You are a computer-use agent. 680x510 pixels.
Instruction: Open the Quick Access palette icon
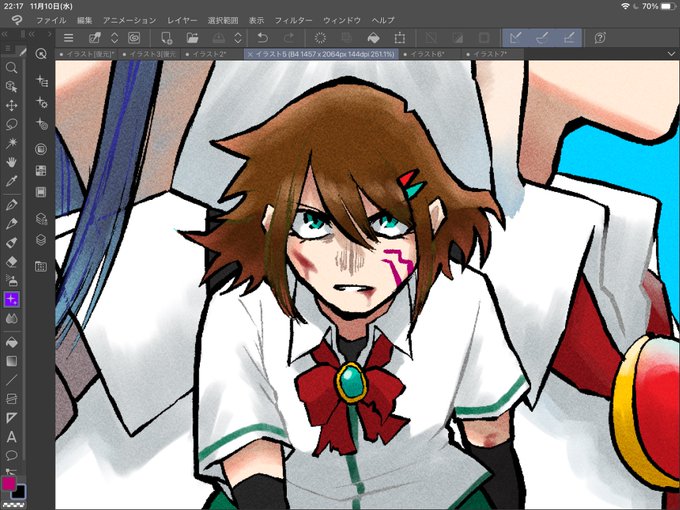tap(41, 54)
